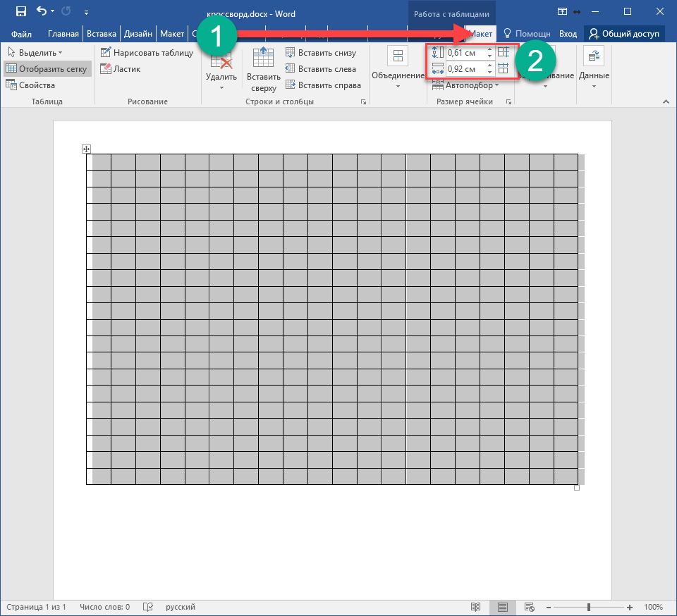Open the File (Файл) tab
This screenshot has width=677, height=616.
pyautogui.click(x=21, y=34)
